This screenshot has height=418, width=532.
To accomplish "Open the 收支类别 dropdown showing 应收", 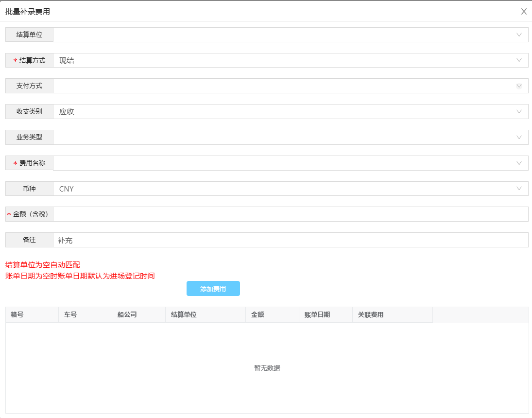I will pos(291,112).
